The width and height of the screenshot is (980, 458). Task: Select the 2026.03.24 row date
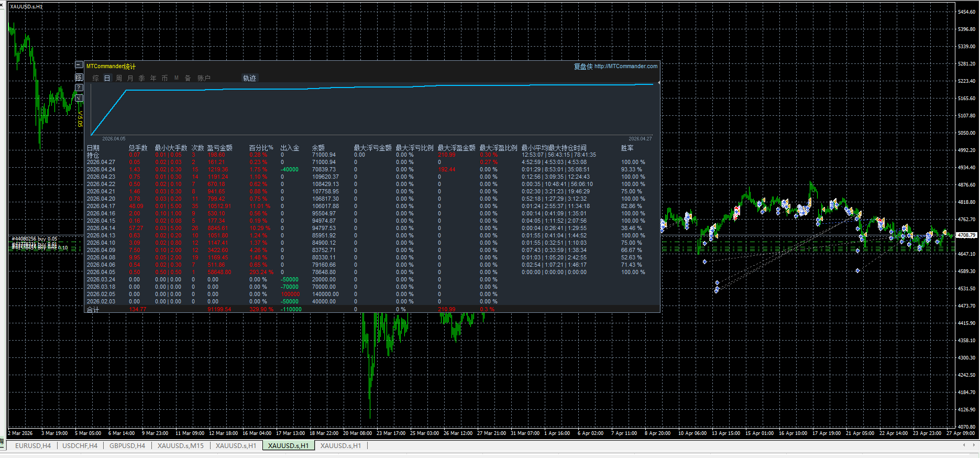[x=101, y=280]
